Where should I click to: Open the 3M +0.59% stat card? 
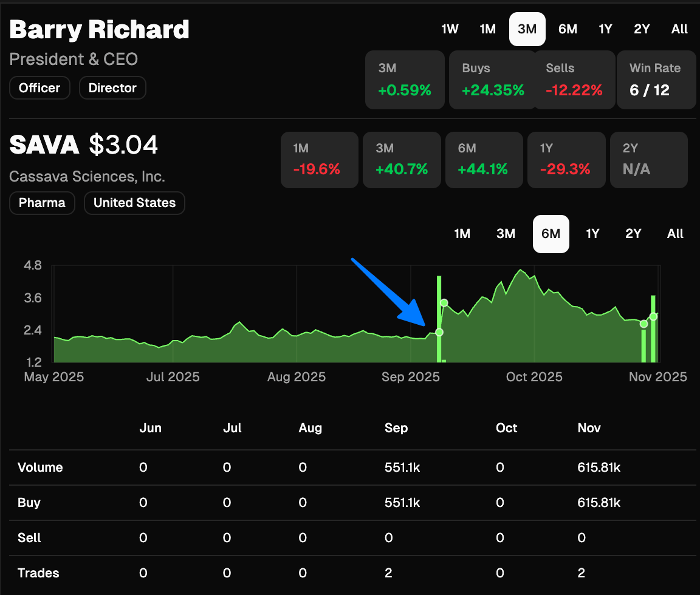point(405,80)
